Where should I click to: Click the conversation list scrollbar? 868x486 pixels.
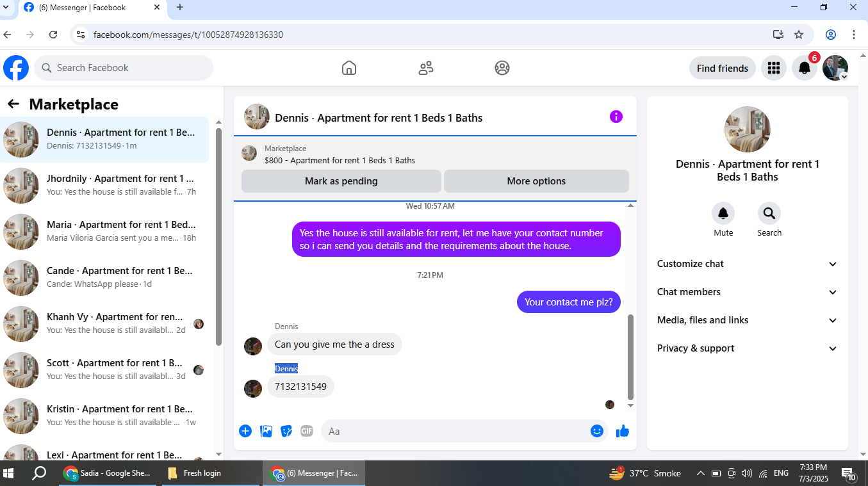(218, 237)
